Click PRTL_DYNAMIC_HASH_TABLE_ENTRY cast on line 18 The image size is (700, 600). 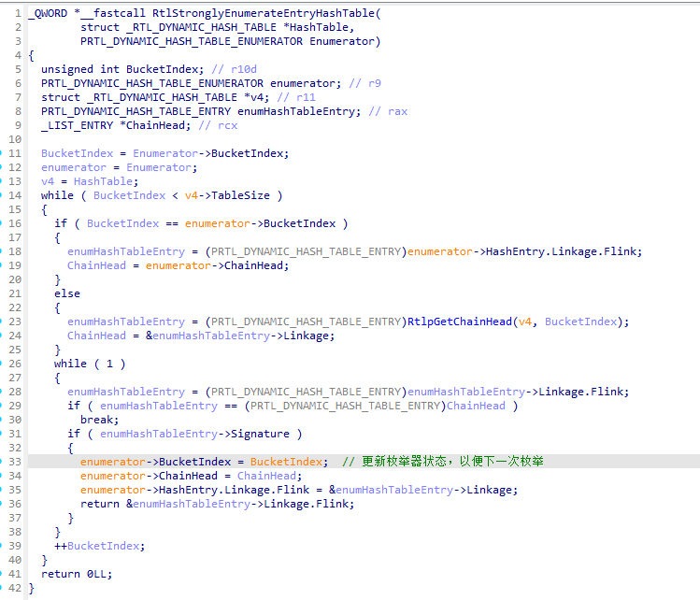(307, 251)
